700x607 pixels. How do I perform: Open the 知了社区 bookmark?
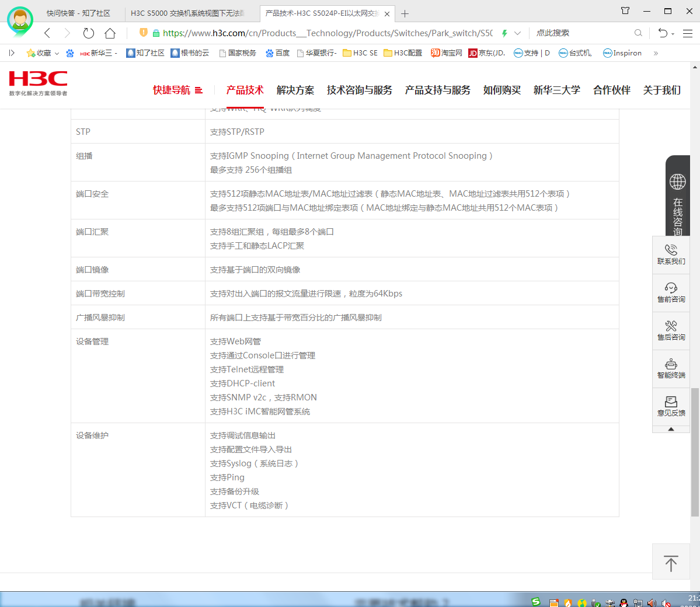145,53
